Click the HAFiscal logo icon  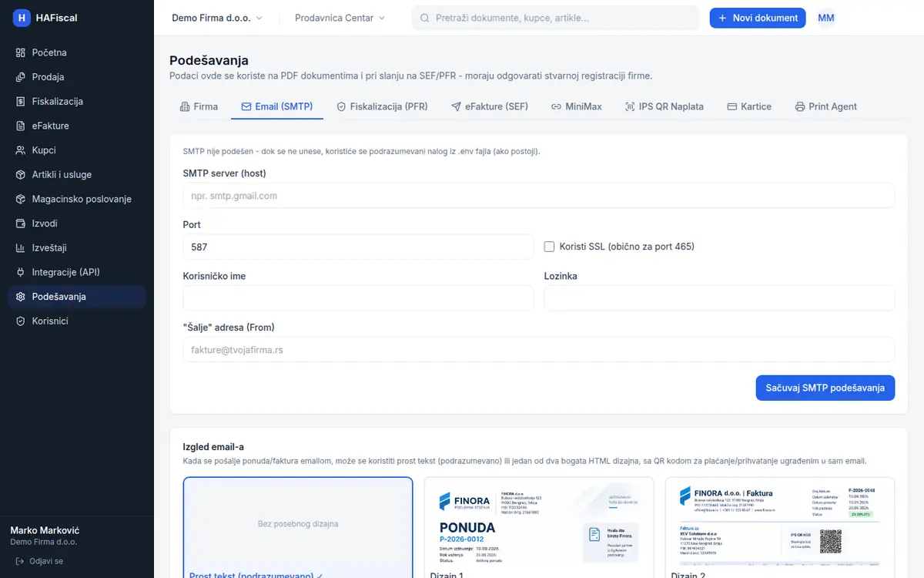pyautogui.click(x=22, y=18)
